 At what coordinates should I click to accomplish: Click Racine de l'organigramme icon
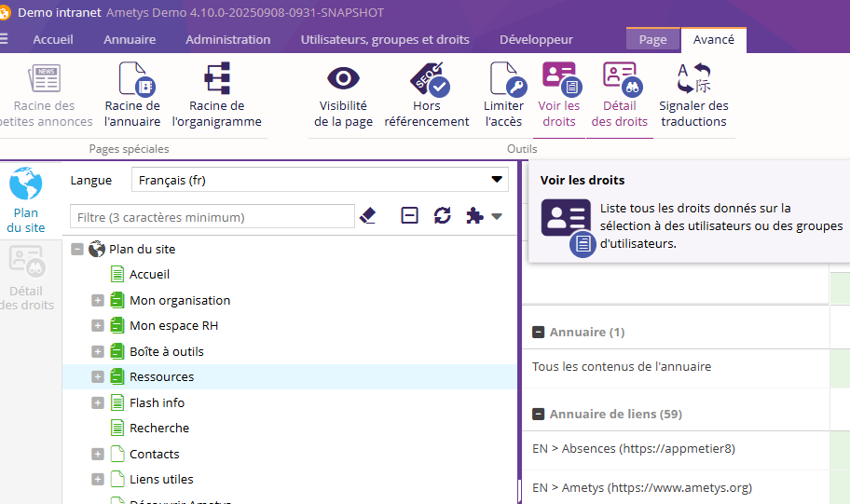[216, 80]
